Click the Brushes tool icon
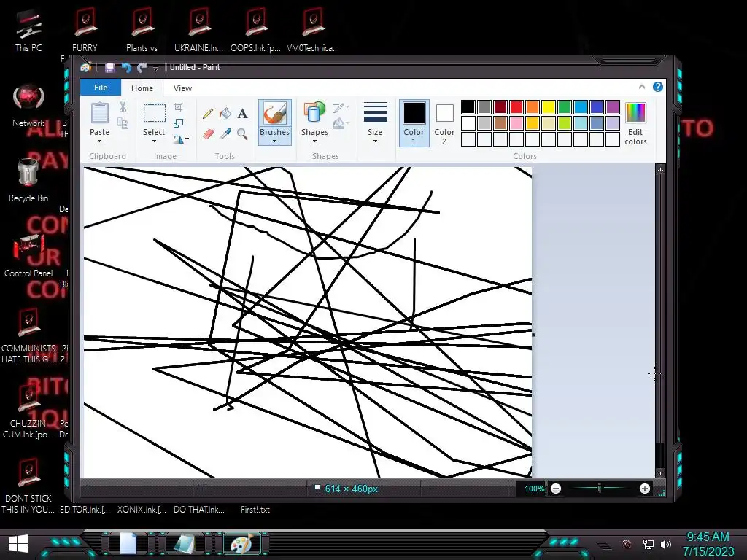Screen dimensions: 747x560 (275, 114)
